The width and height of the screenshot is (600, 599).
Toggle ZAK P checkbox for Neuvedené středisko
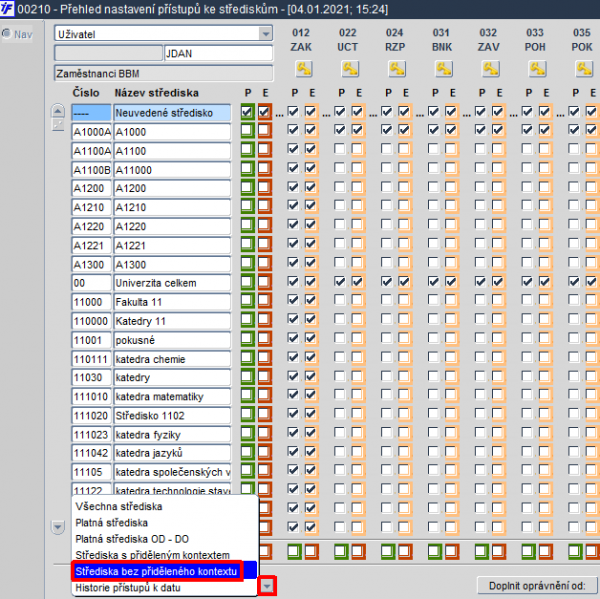coord(293,112)
